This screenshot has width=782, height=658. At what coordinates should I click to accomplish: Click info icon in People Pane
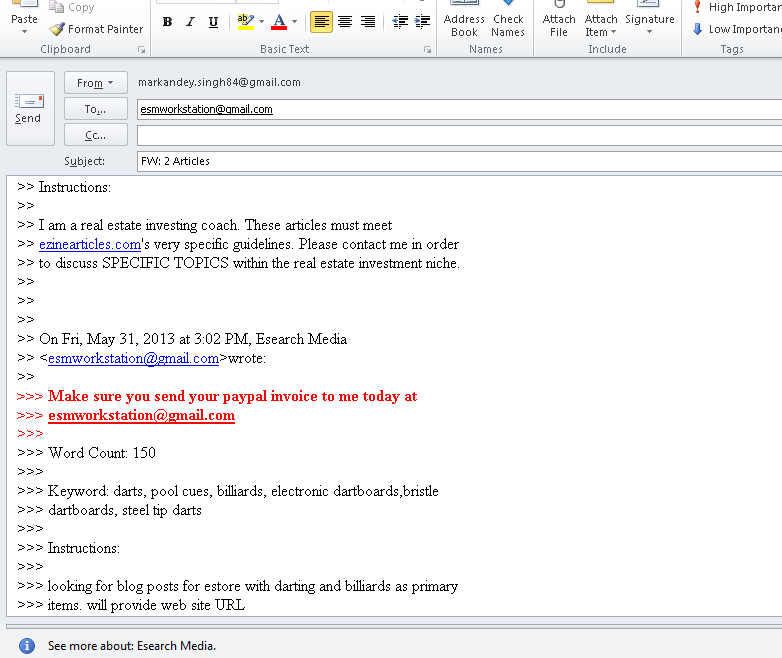click(x=27, y=646)
